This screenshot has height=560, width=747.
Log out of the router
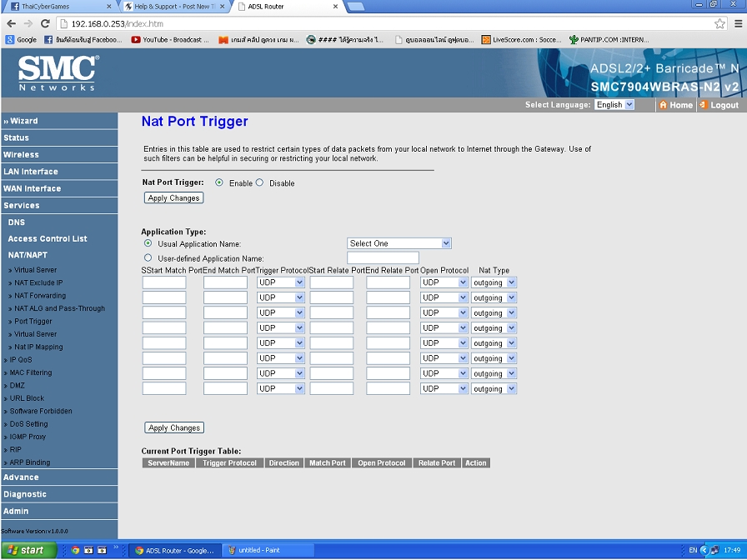click(x=719, y=105)
